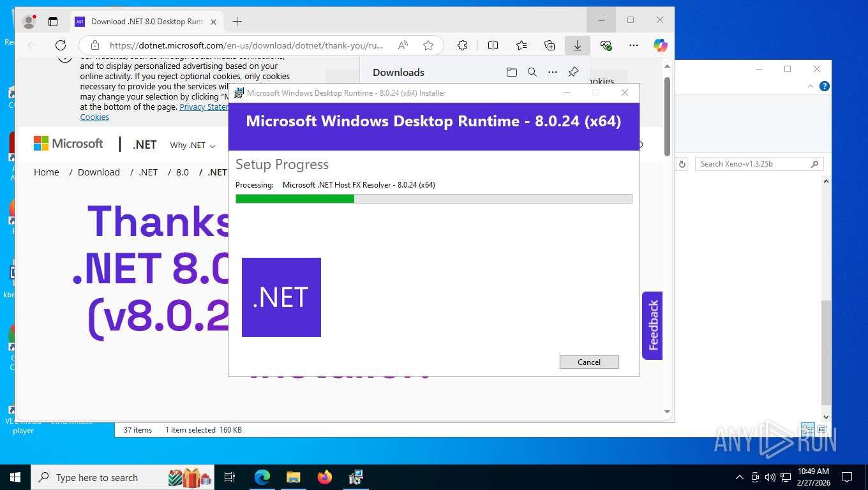Image resolution: width=868 pixels, height=490 pixels.
Task: Refresh the dotnet.microsoft.com page
Action: pyautogui.click(x=61, y=45)
